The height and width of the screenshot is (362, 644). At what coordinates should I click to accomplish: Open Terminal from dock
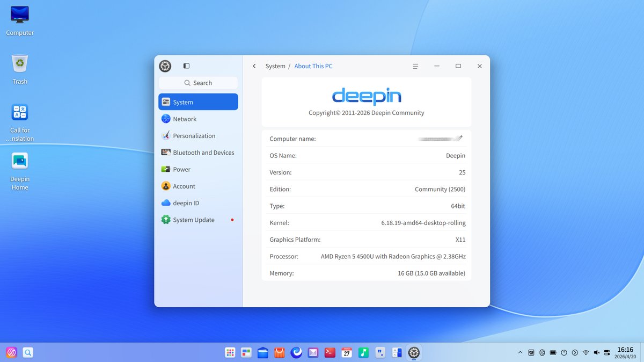pos(330,352)
